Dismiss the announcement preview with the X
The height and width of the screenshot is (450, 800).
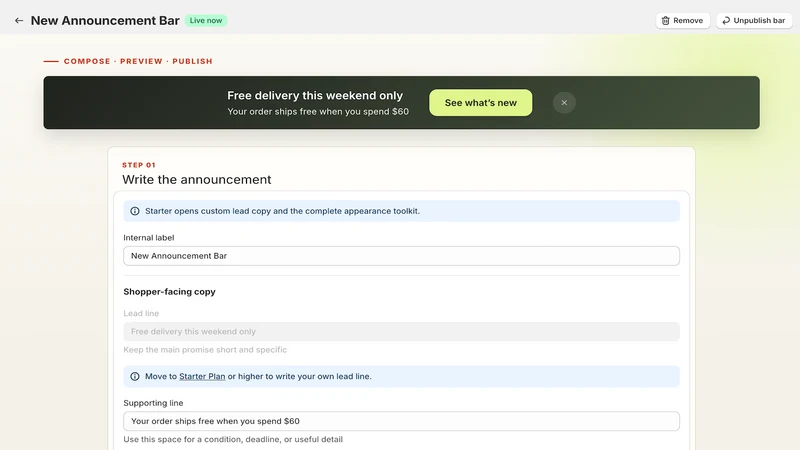(564, 103)
